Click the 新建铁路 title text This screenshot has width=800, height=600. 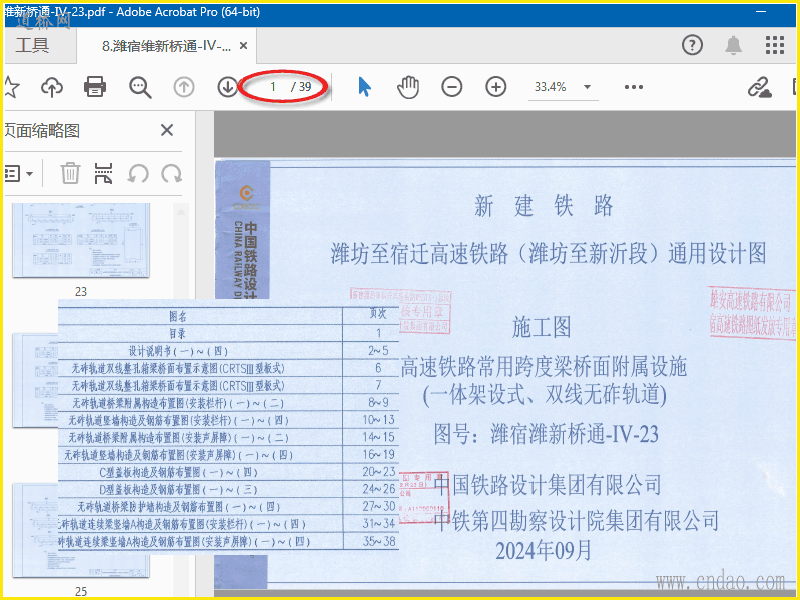pyautogui.click(x=543, y=206)
